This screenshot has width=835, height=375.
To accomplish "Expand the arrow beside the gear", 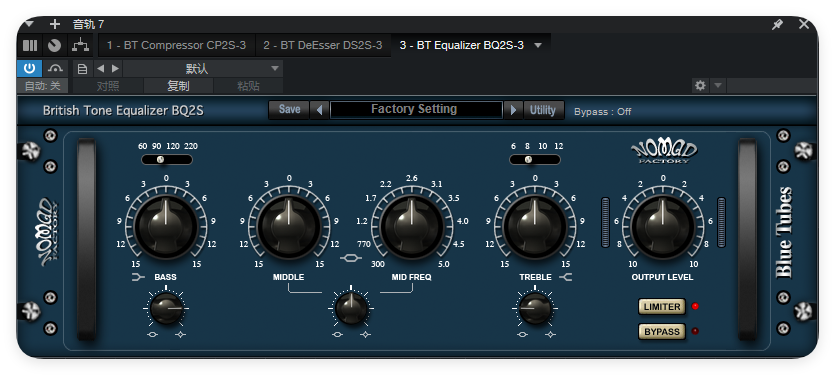I will [x=717, y=85].
